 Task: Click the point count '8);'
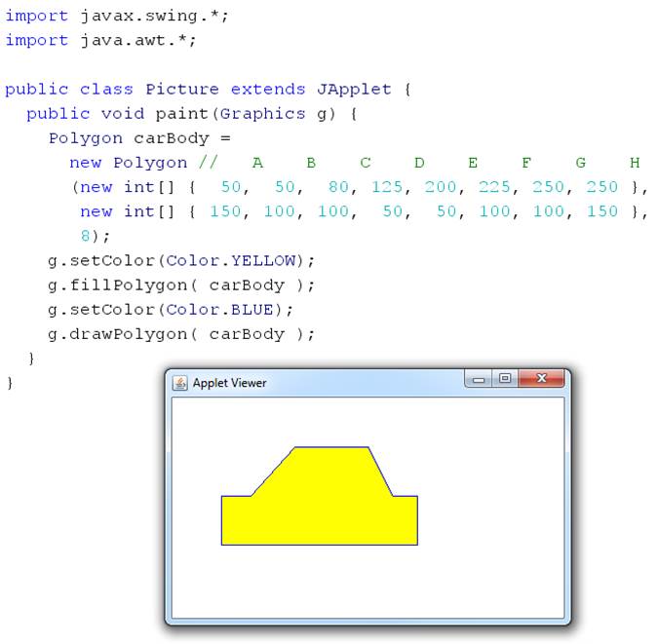pyautogui.click(x=96, y=236)
